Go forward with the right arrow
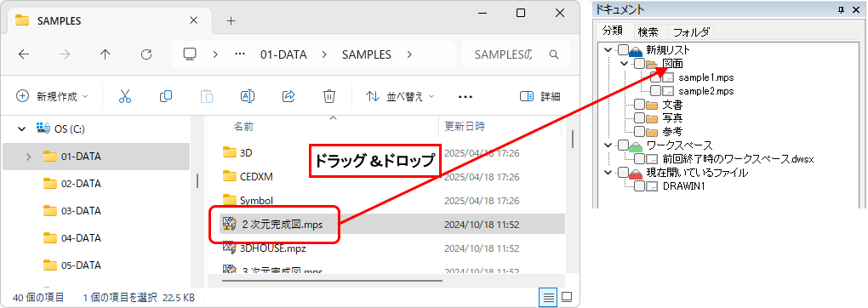This screenshot has width=868, height=308. [64, 54]
